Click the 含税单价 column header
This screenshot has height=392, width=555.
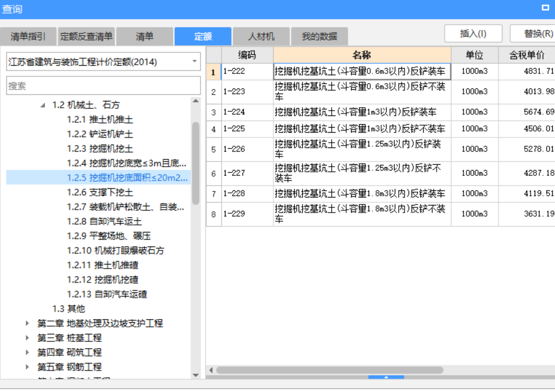(526, 55)
